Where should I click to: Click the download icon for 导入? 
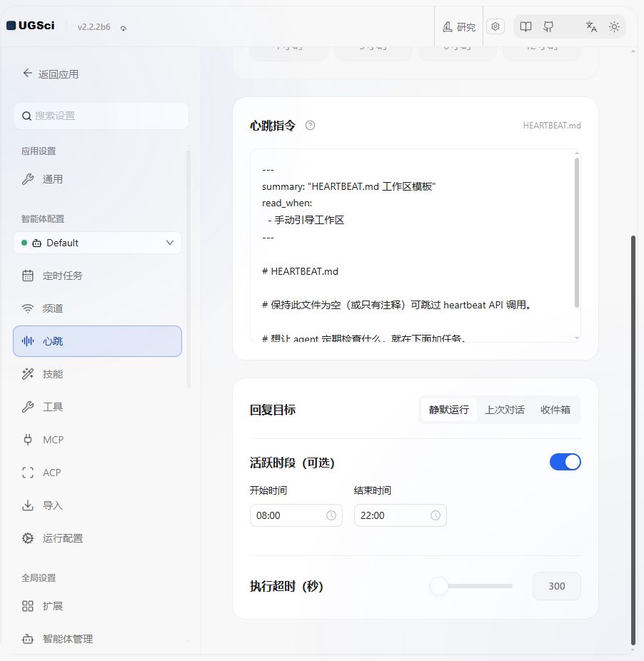pyautogui.click(x=28, y=505)
